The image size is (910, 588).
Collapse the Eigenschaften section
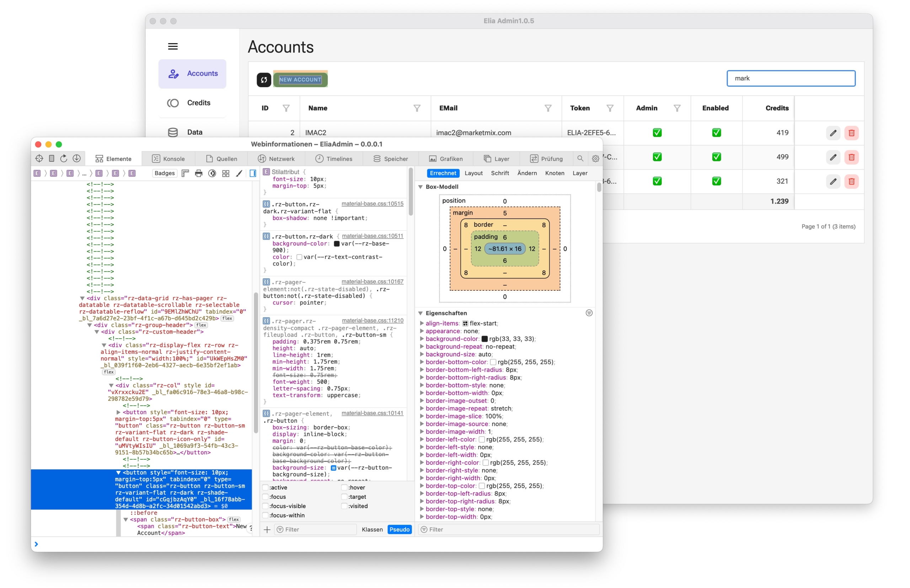420,313
